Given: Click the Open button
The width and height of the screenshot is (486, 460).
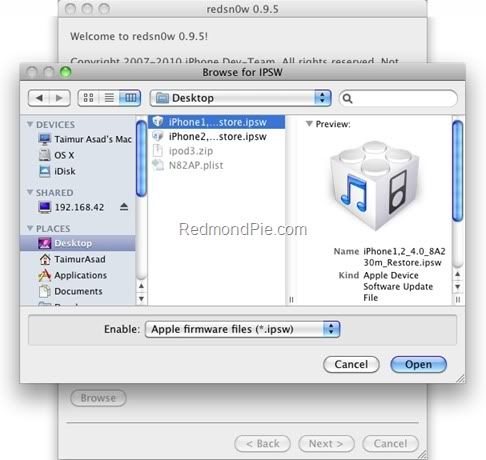Looking at the screenshot, I should 418,364.
